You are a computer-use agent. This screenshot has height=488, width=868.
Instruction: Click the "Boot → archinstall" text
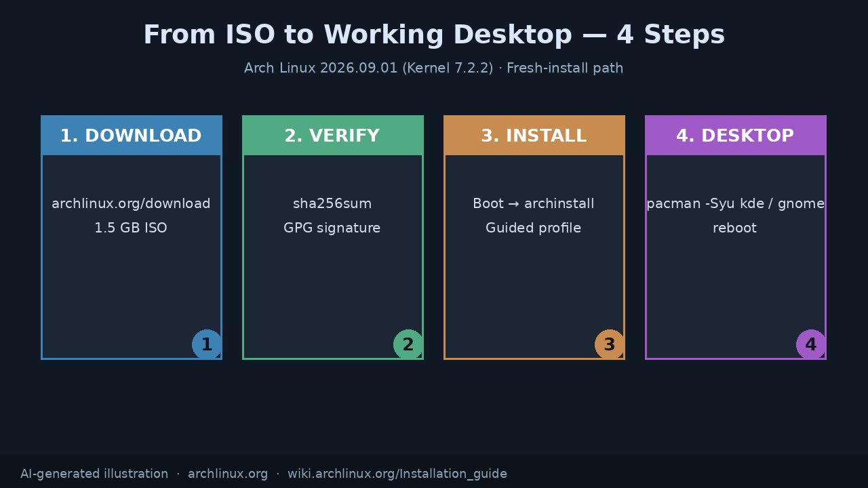click(x=534, y=204)
